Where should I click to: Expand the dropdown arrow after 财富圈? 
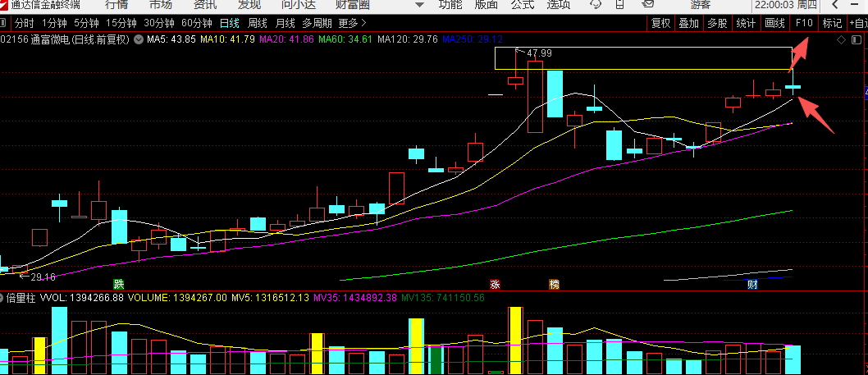[419, 5]
